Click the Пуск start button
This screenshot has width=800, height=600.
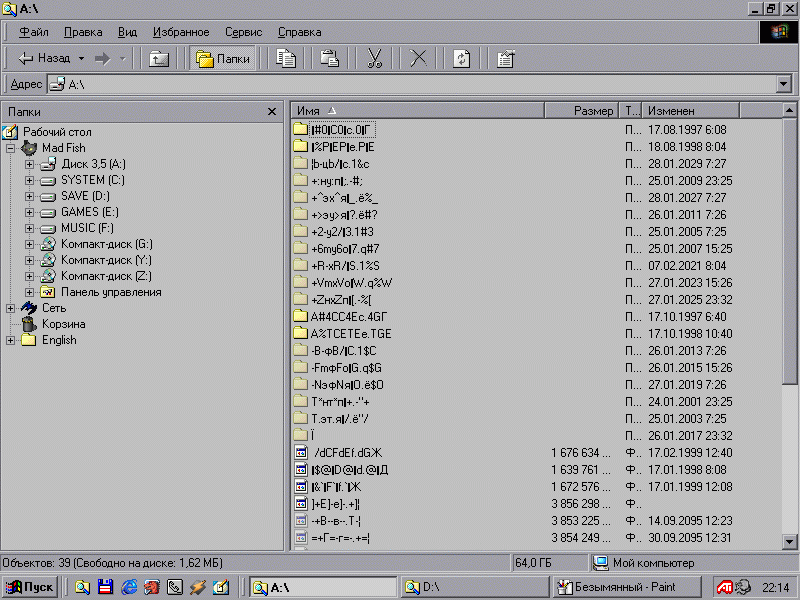pos(31,587)
